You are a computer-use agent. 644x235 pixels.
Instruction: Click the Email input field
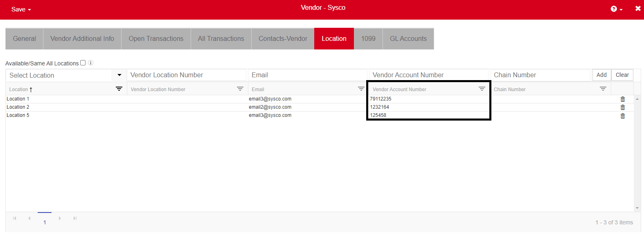coord(308,75)
